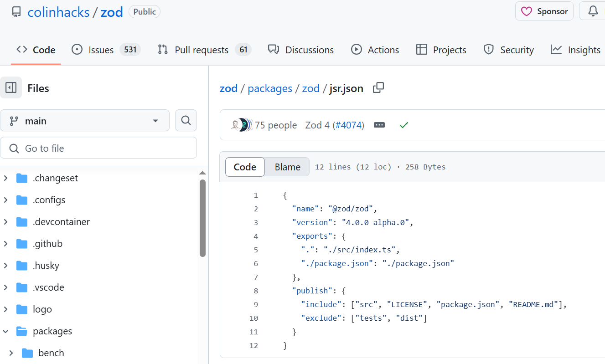605x364 pixels.
Task: Click the second zod breadcrumb link
Action: [310, 88]
